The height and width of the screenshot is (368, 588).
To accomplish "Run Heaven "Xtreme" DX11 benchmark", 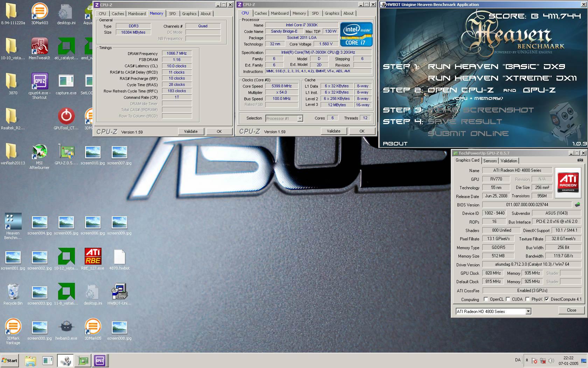I will [502, 78].
